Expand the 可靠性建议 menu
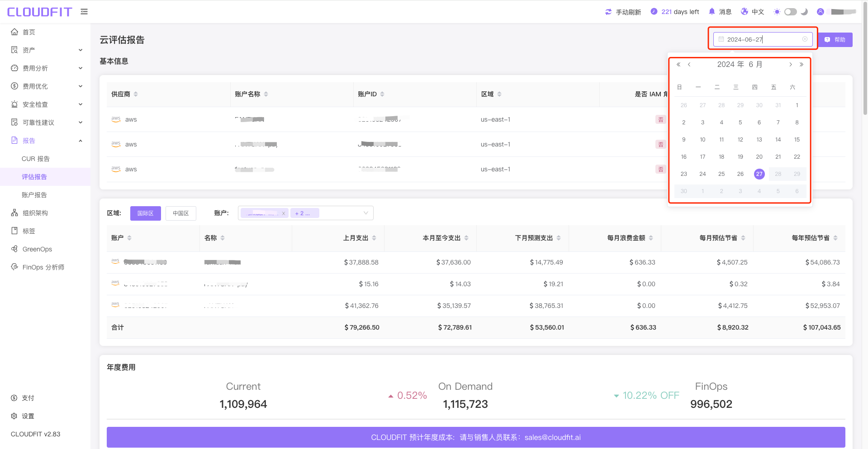 click(45, 123)
